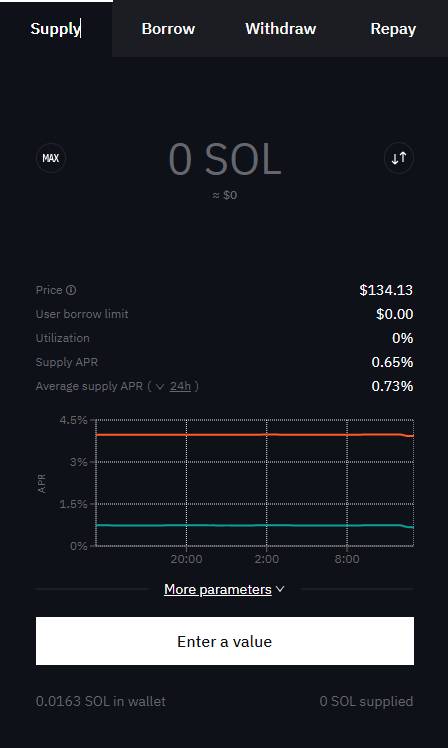The height and width of the screenshot is (748, 448).
Task: Click the chevron beside More parameters
Action: tap(280, 589)
